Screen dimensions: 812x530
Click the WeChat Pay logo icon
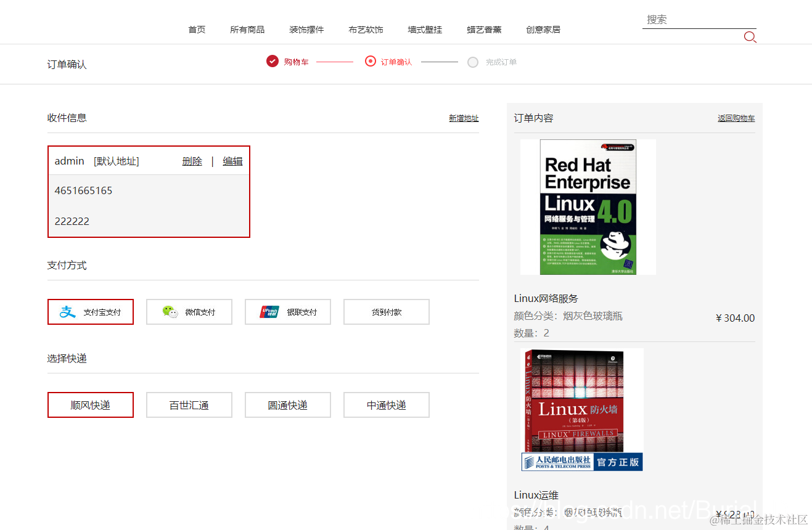click(x=170, y=312)
